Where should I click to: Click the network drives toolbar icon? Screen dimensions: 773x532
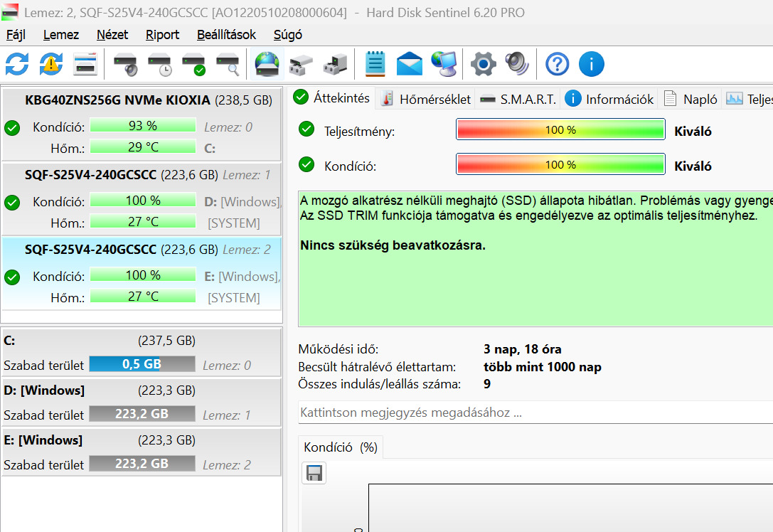(x=301, y=64)
